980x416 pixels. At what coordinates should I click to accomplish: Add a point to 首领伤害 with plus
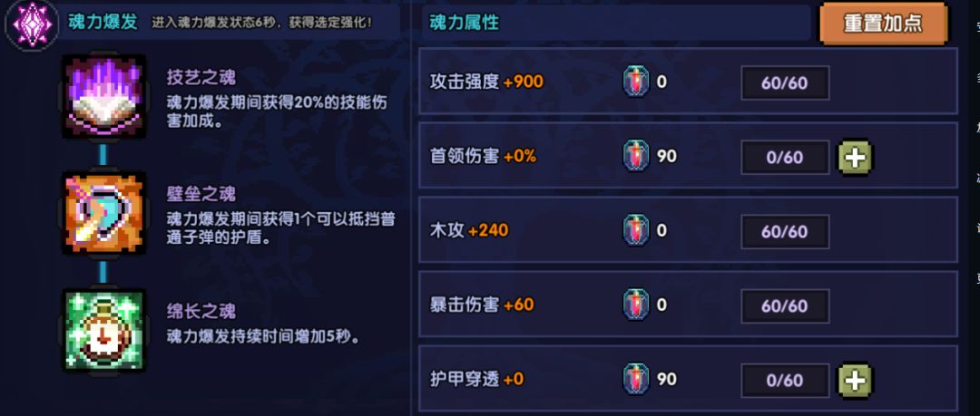pos(855,157)
